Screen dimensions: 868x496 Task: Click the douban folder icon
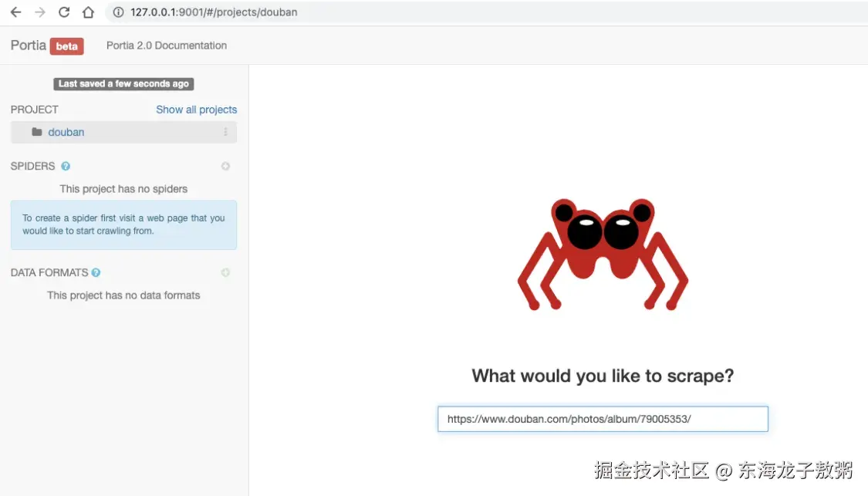click(x=37, y=132)
